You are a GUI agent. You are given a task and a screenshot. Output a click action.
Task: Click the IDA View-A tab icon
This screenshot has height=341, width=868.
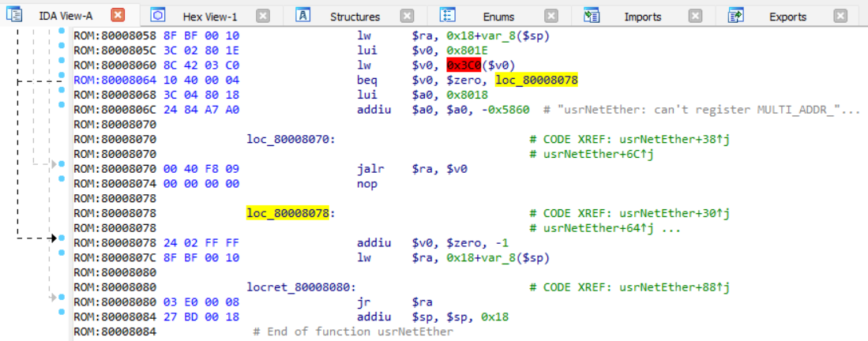(14, 15)
